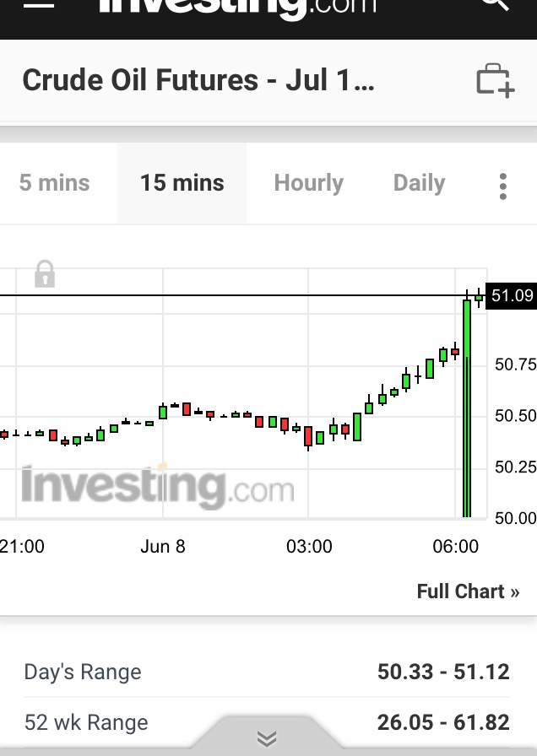Click the 06:00 time axis label

pyautogui.click(x=455, y=547)
